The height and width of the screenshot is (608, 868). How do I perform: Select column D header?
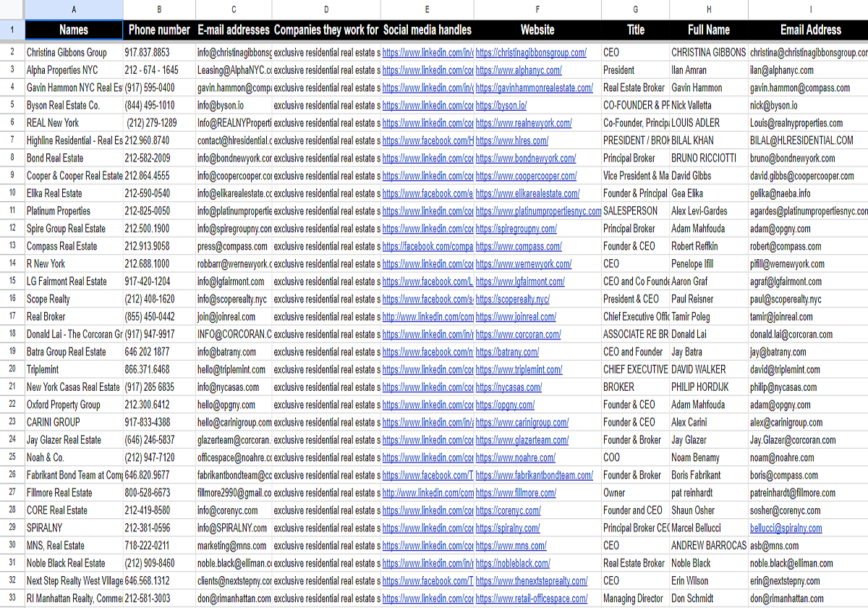point(326,9)
